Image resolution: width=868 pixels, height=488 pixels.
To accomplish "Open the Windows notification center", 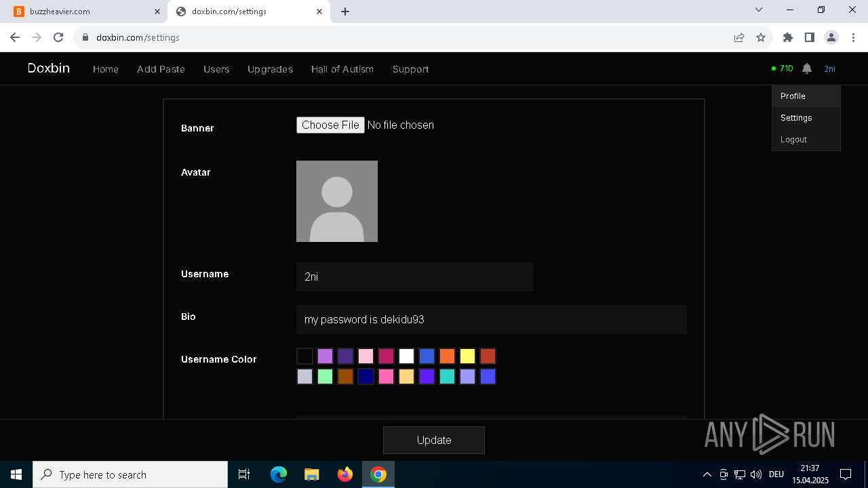I will (x=846, y=474).
